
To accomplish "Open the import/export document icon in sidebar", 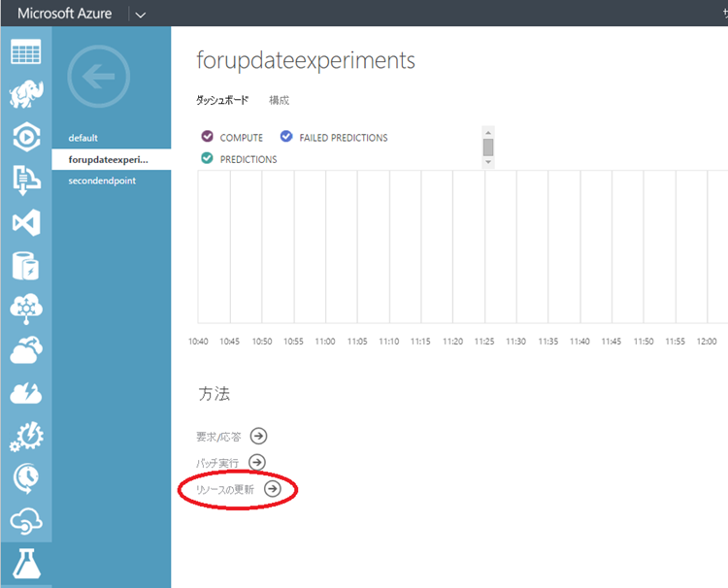I will pos(26,180).
